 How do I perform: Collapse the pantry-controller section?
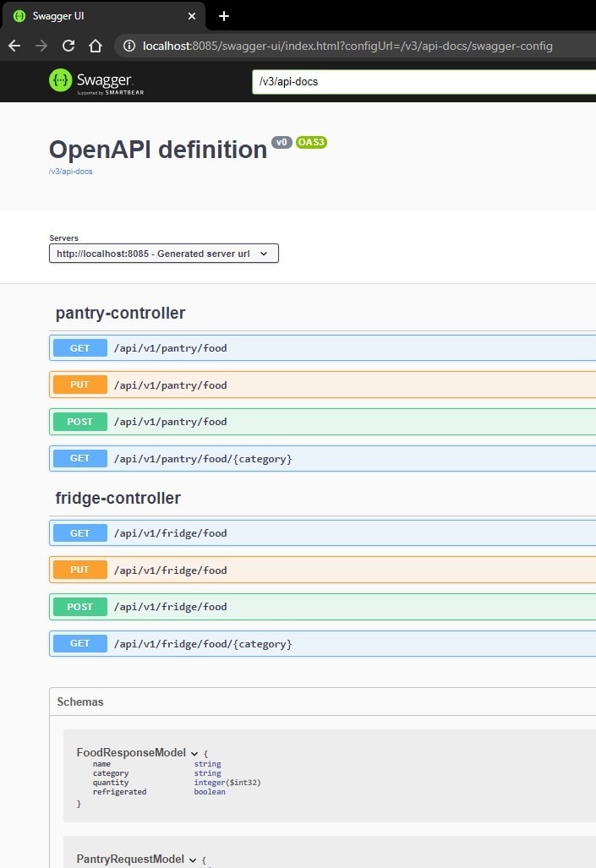[120, 313]
